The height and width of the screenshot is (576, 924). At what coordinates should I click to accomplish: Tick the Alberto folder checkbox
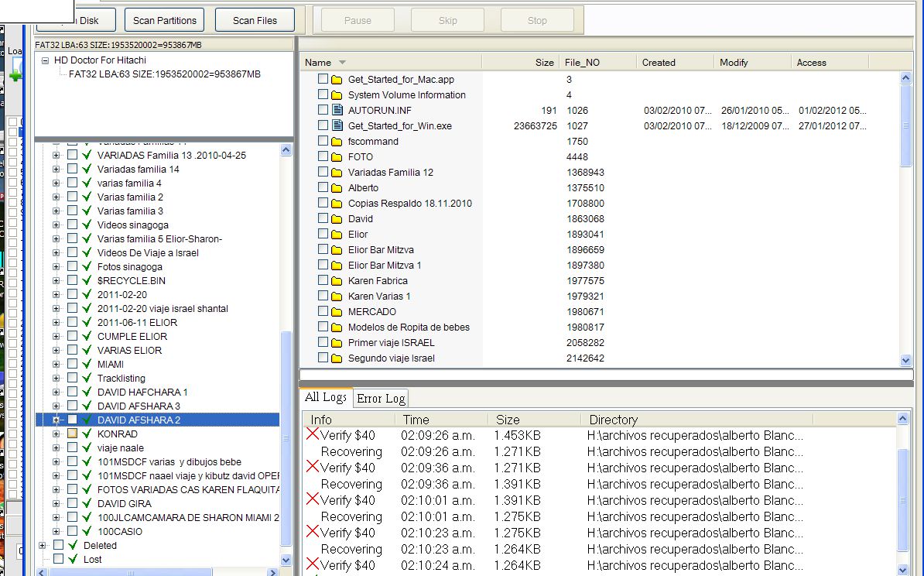click(323, 187)
